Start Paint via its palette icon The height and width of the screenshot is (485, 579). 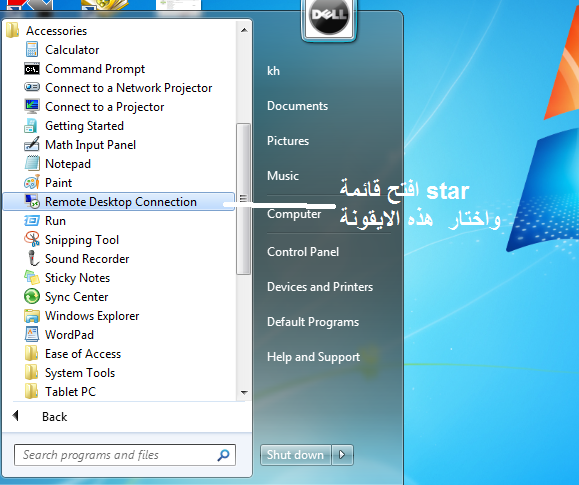tap(32, 182)
